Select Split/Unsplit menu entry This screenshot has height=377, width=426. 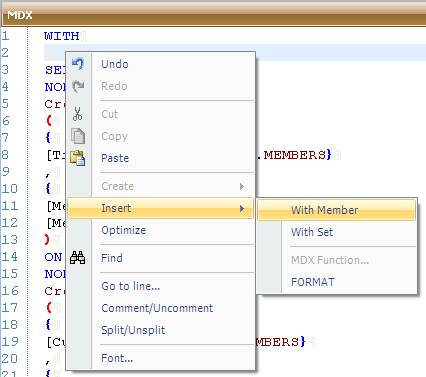(161, 330)
